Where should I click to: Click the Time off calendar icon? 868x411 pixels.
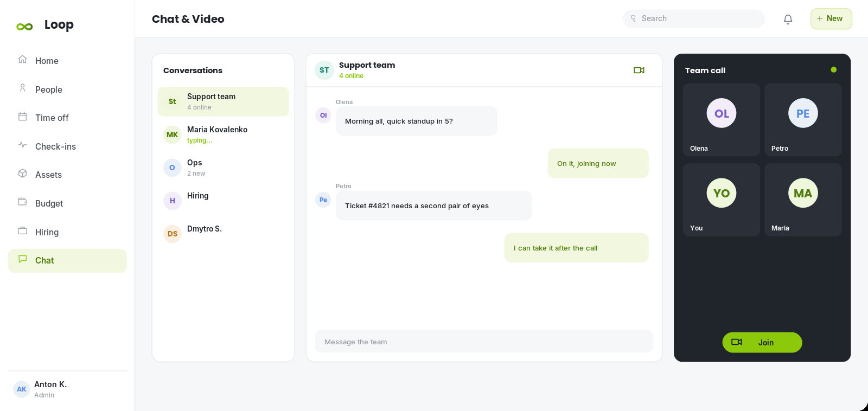tap(22, 116)
